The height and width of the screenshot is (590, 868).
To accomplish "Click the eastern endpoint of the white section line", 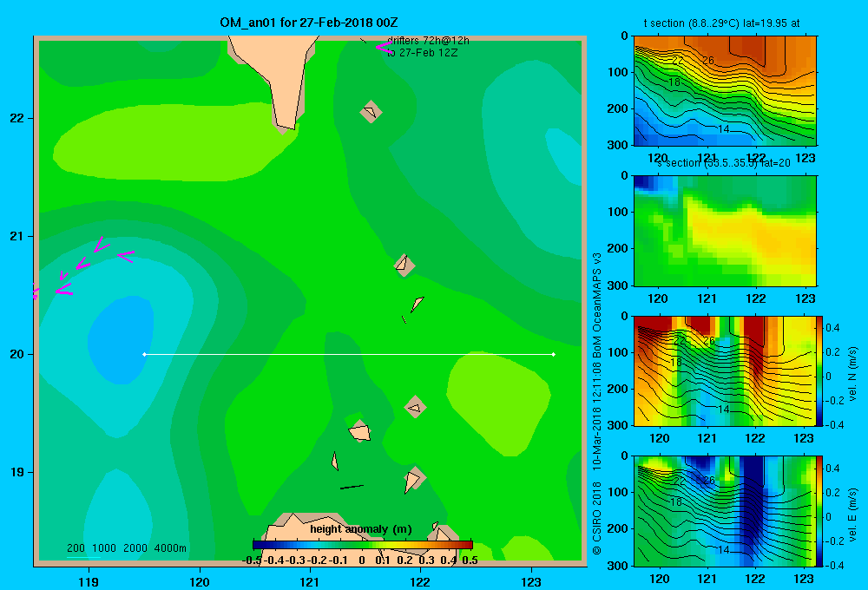I will pyautogui.click(x=554, y=354).
